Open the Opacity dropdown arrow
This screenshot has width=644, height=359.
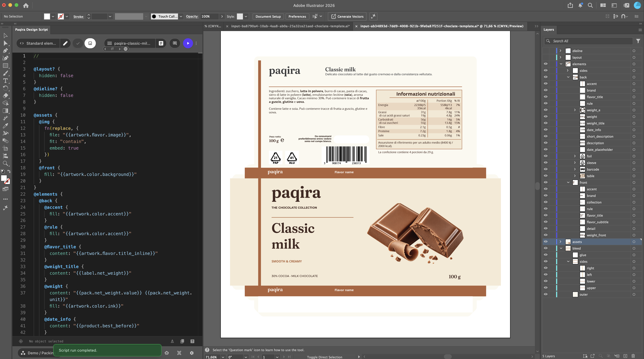[222, 16]
